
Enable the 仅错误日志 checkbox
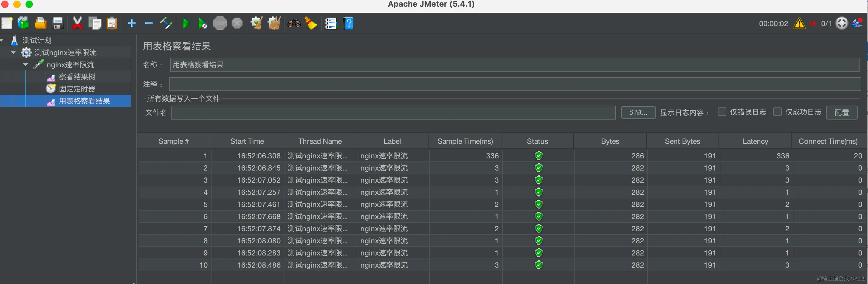(722, 112)
